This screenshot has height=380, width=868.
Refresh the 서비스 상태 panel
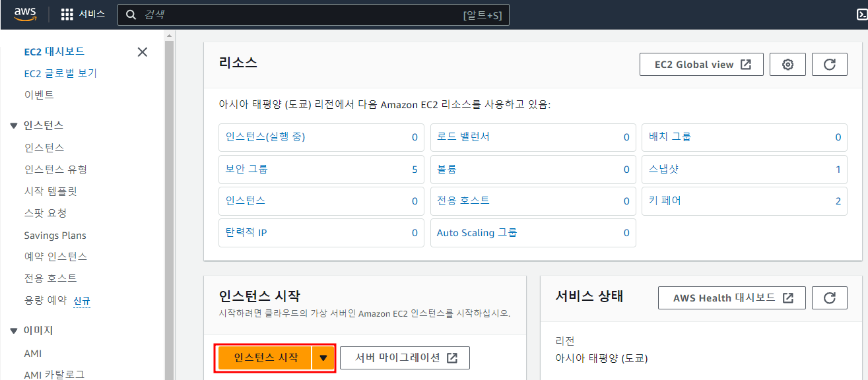click(830, 298)
